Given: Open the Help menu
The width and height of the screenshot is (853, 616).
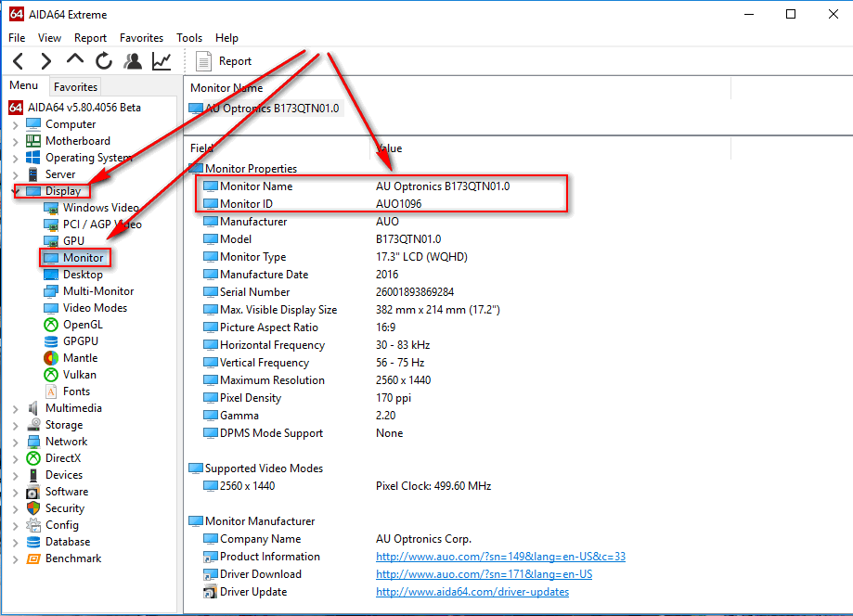Looking at the screenshot, I should [226, 37].
